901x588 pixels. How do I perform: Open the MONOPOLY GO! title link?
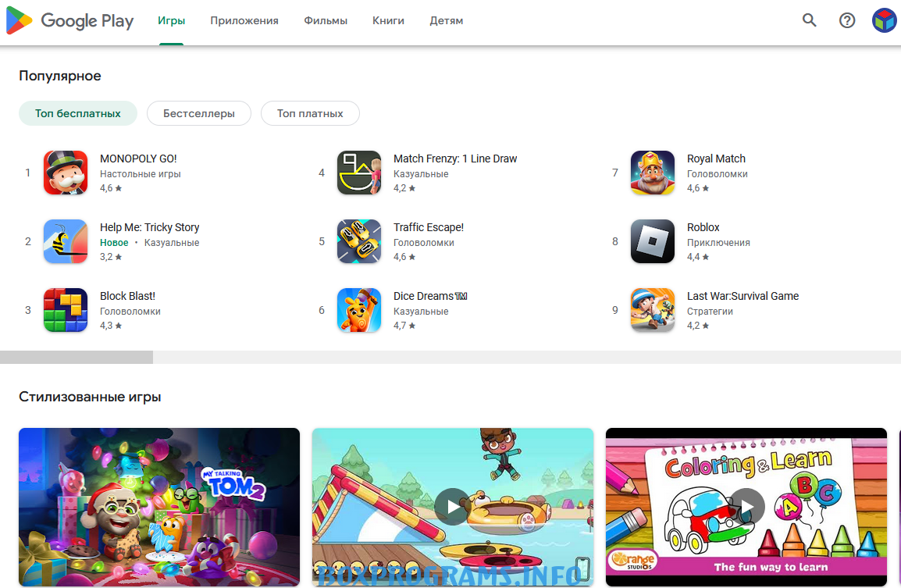pos(138,159)
